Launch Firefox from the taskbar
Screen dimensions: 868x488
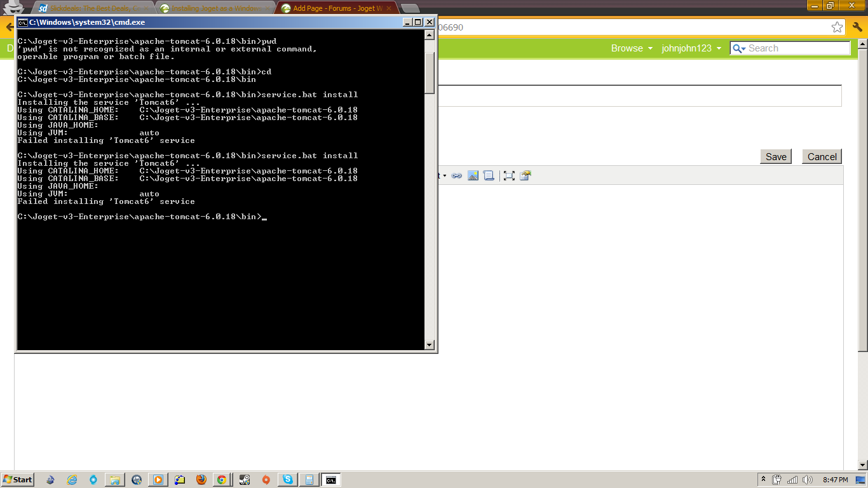click(x=201, y=480)
